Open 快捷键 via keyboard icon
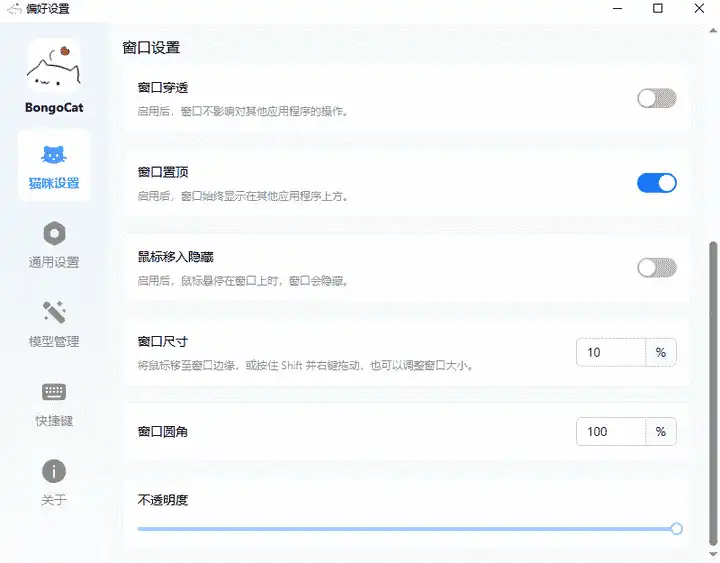This screenshot has width=720, height=563. point(54,392)
